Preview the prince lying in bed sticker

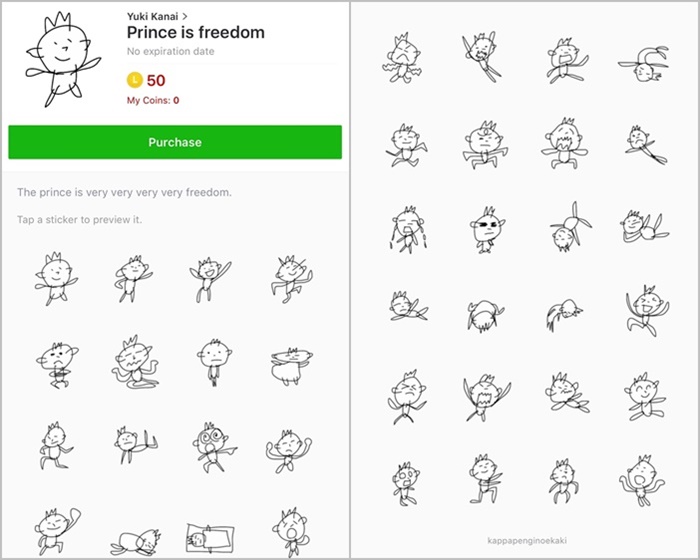click(210, 537)
